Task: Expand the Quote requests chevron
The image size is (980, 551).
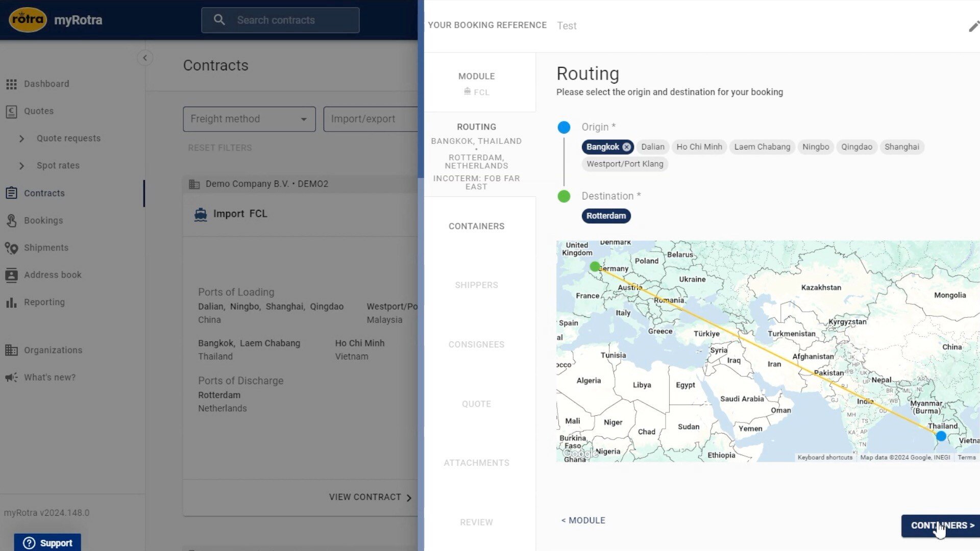Action: click(x=21, y=138)
